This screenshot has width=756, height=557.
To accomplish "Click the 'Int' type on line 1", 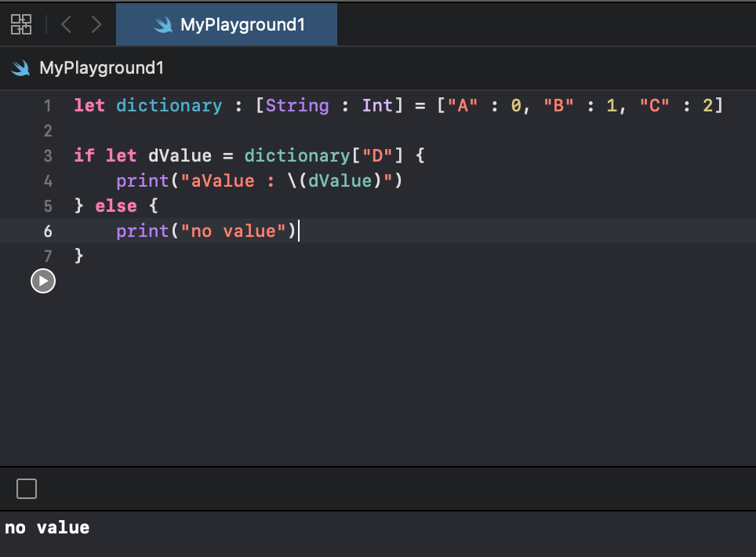I will (x=377, y=106).
